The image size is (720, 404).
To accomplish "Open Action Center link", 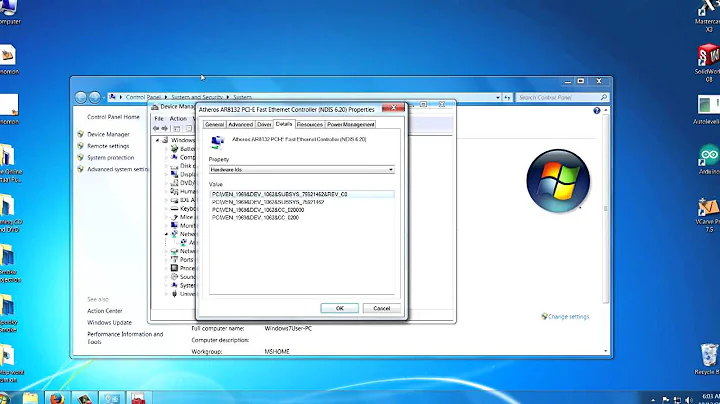I will tap(105, 311).
